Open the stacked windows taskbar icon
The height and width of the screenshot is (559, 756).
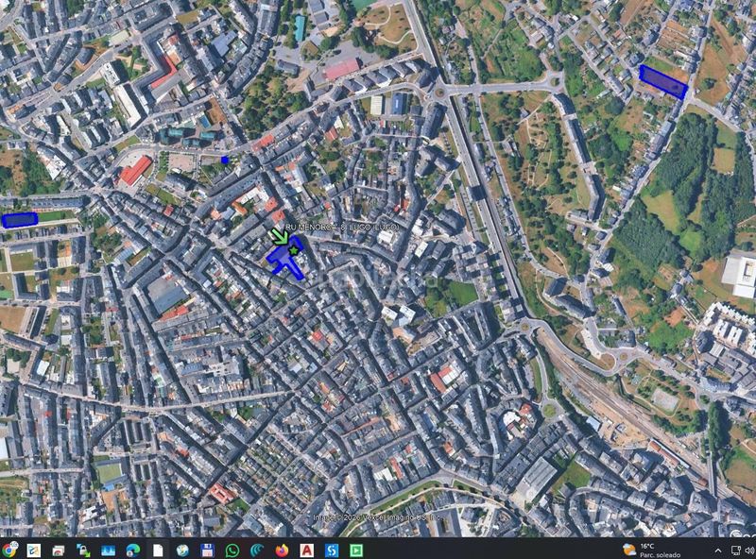click(x=59, y=550)
